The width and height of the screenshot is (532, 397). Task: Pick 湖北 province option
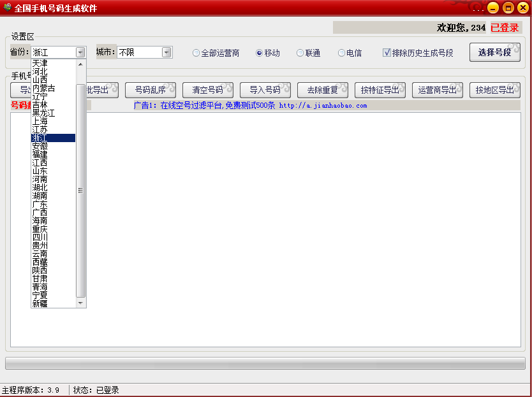click(x=54, y=187)
